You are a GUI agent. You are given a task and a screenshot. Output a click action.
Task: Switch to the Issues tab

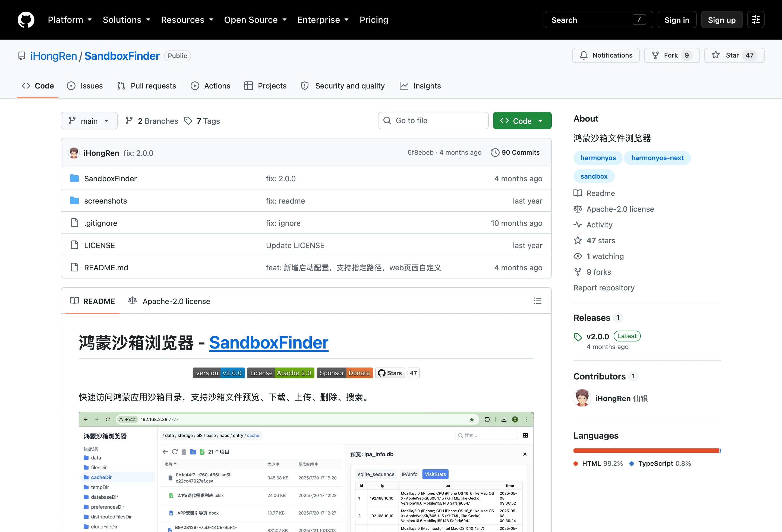pyautogui.click(x=85, y=86)
